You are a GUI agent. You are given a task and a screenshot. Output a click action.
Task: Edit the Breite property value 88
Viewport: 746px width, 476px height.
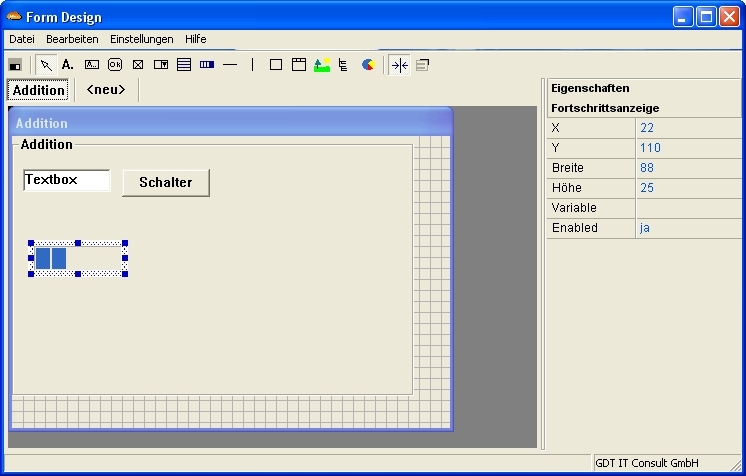(x=688, y=168)
